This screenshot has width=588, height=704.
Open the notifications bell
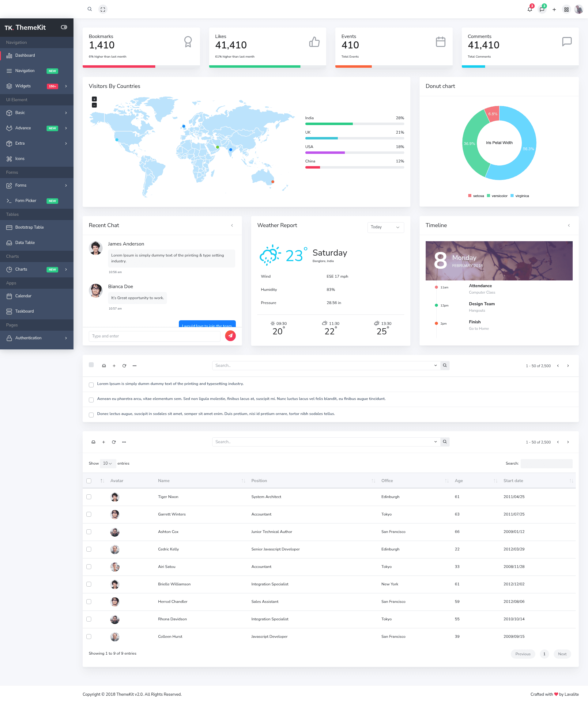pyautogui.click(x=530, y=10)
